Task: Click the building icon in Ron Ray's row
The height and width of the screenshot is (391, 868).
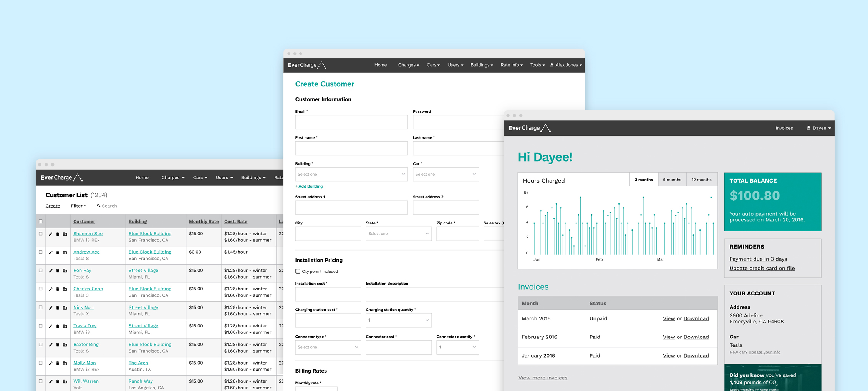Action: 65,271
